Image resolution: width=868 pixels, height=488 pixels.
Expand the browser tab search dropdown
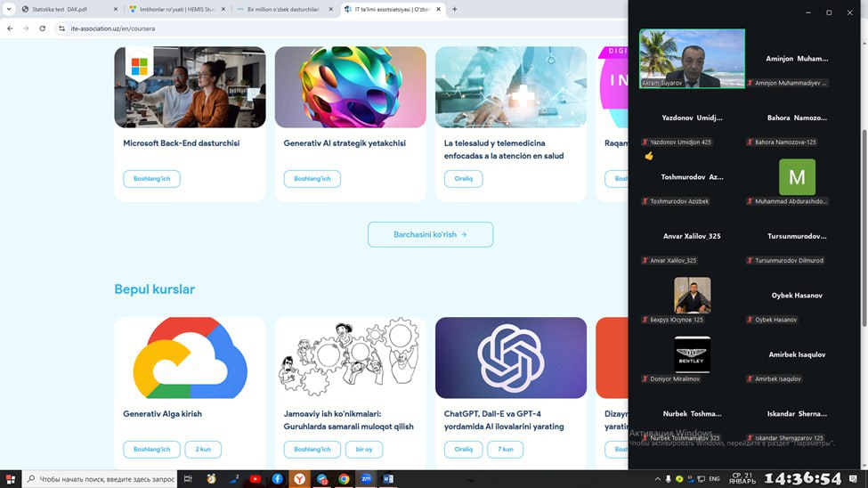click(9, 9)
